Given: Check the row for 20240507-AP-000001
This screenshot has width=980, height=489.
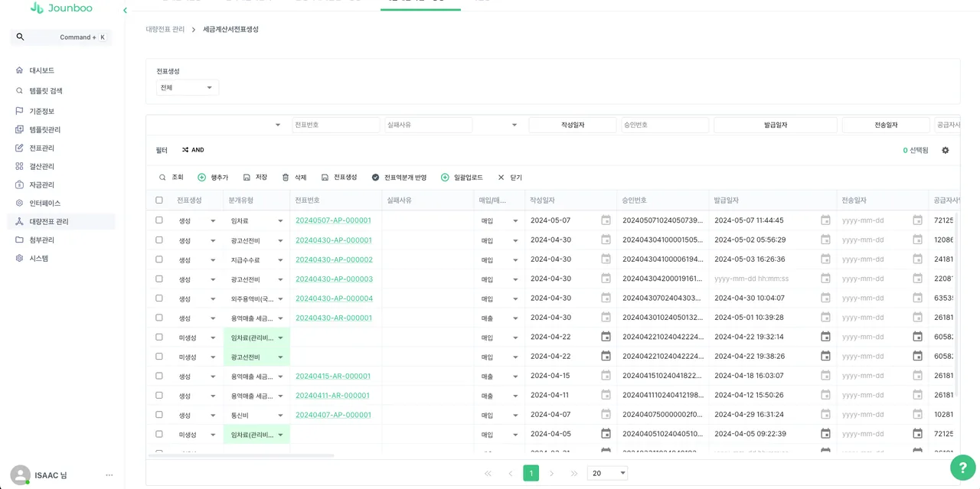Looking at the screenshot, I should [159, 220].
